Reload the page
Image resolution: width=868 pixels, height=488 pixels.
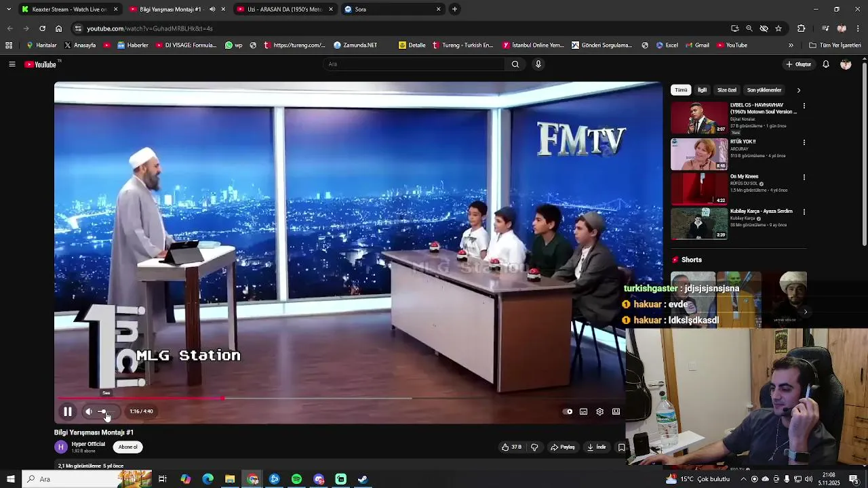(x=42, y=28)
